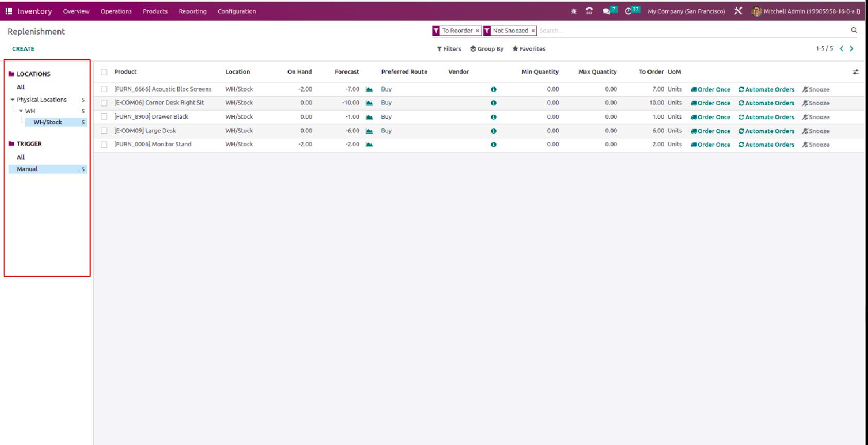Image resolution: width=868 pixels, height=445 pixels.
Task: Sort by Max Quantity column header
Action: pos(597,72)
